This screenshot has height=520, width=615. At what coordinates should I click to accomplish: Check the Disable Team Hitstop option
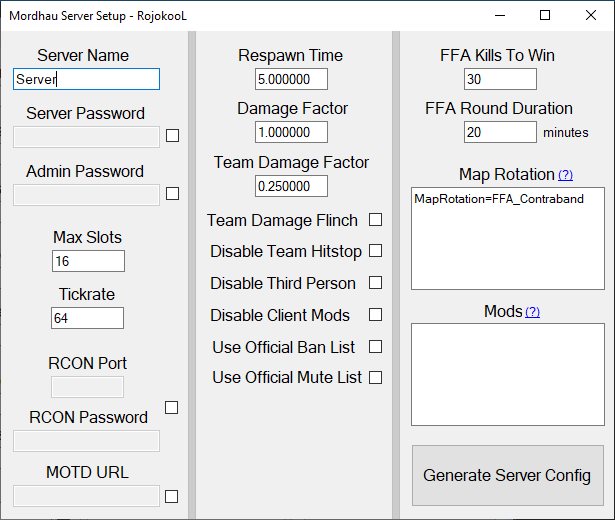(x=375, y=251)
